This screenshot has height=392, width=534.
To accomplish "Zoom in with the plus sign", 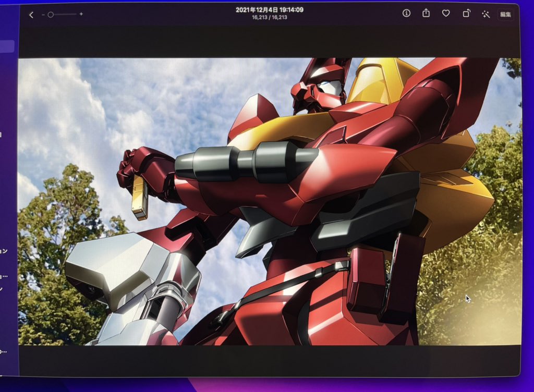I will point(81,14).
